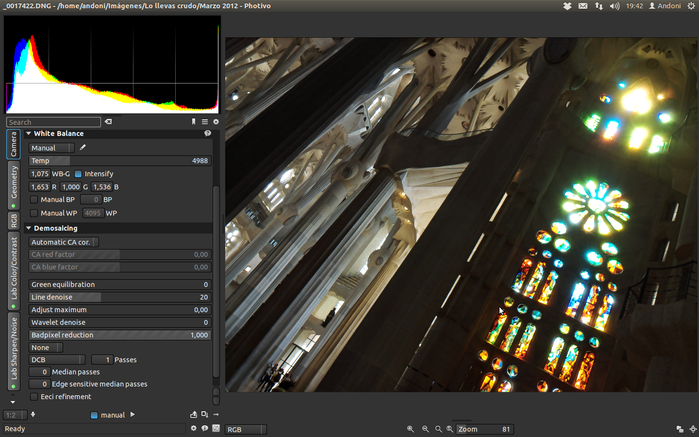The image size is (699, 437).
Task: Open settings gear next to search bar
Action: (x=216, y=122)
